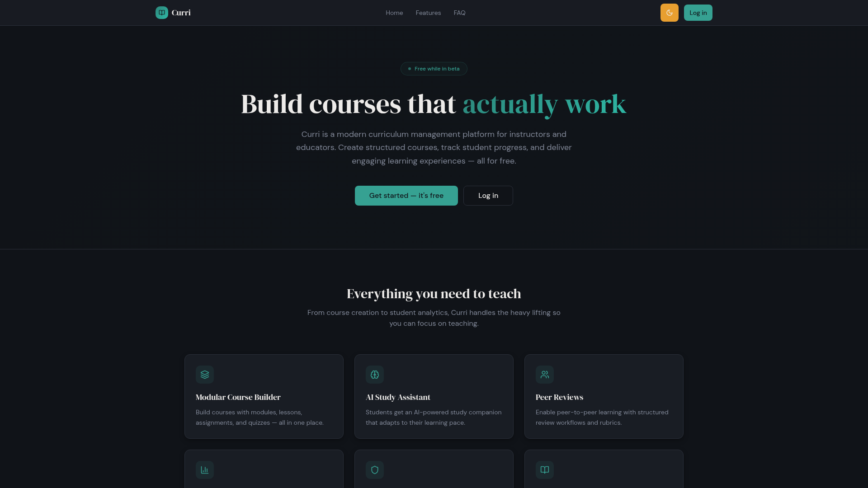Click the Peer Reviews users icon

pyautogui.click(x=545, y=375)
